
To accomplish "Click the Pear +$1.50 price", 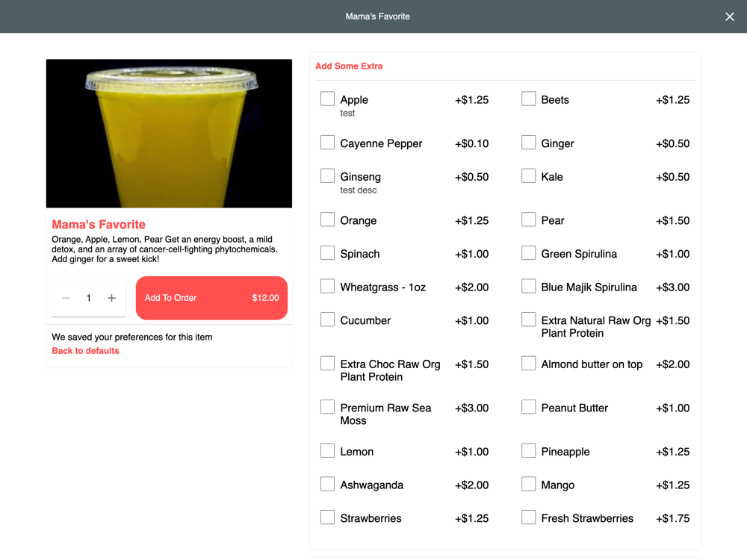I will (x=672, y=221).
